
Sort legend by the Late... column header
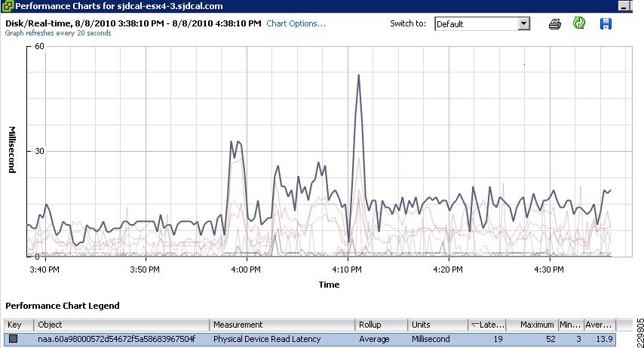[x=487, y=325]
